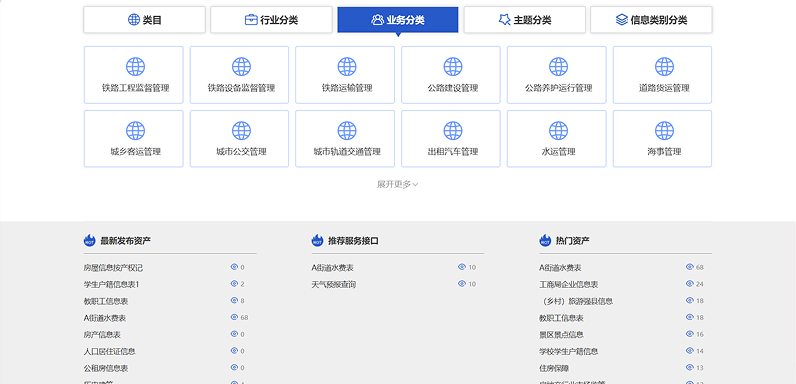Image resolution: width=796 pixels, height=384 pixels.
Task: Click the 推荐服务接口 section heading
Action: (353, 241)
